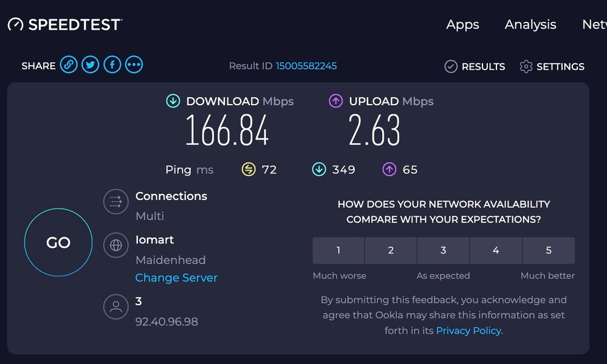Choose rating 5 much better
This screenshot has width=607, height=364.
(x=549, y=250)
